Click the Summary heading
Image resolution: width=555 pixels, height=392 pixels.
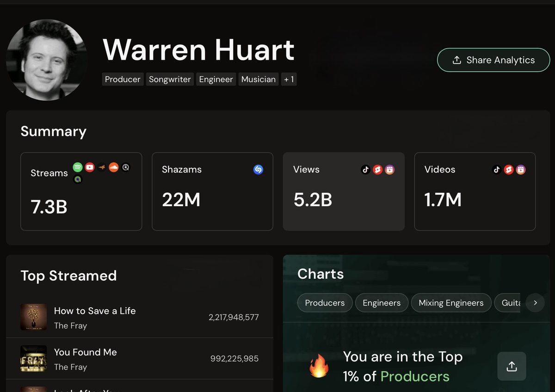54,132
